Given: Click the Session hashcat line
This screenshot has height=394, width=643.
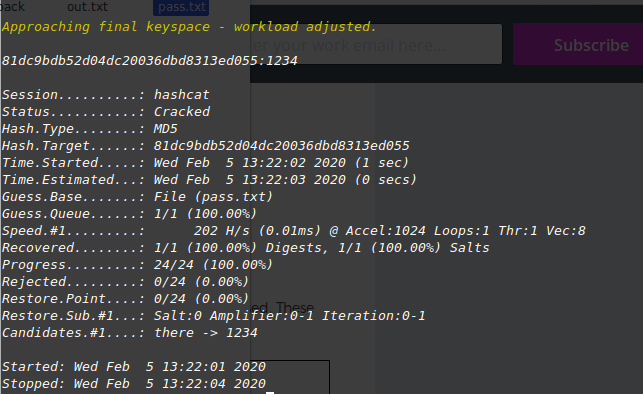Looking at the screenshot, I should pyautogui.click(x=106, y=95).
